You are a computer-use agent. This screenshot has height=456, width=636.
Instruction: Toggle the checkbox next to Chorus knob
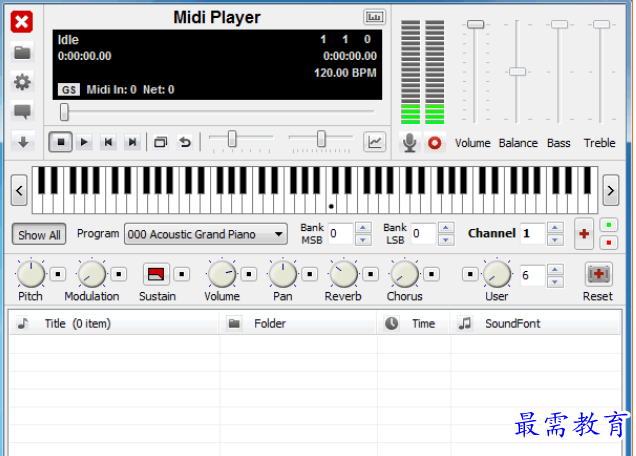[x=431, y=274]
